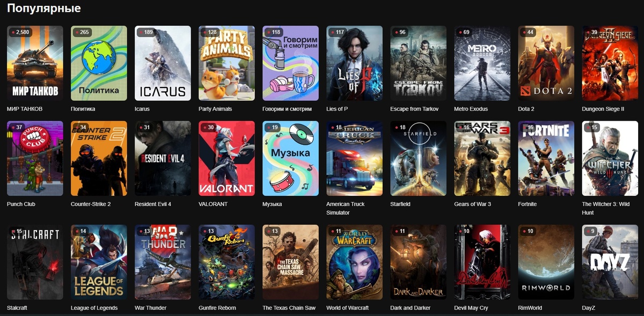
Task: Click the Dota 2 title link
Action: click(526, 109)
